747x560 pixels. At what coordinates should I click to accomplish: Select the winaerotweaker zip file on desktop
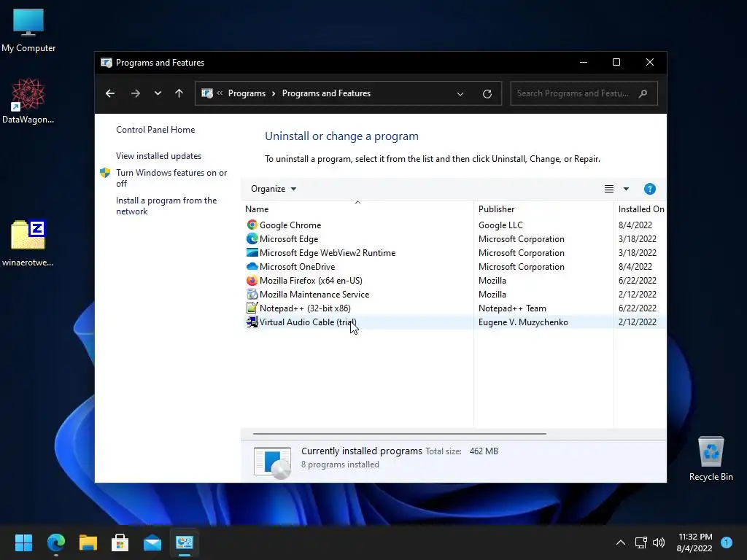(28, 242)
